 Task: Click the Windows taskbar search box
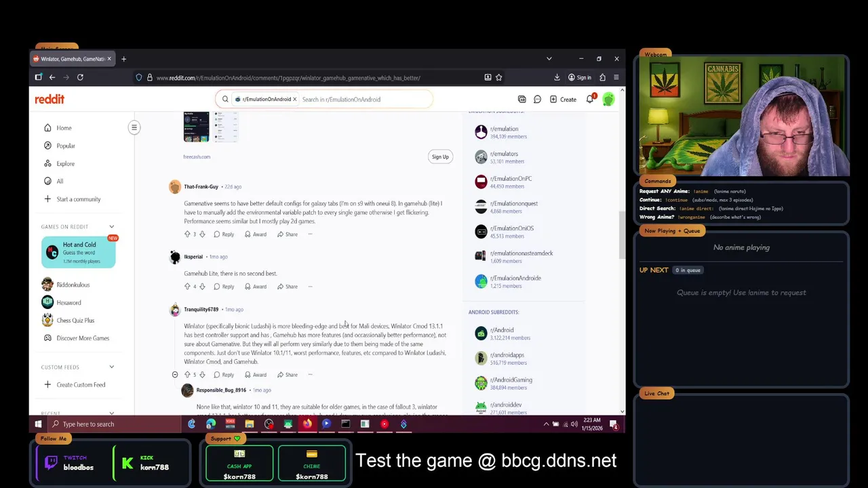point(115,424)
